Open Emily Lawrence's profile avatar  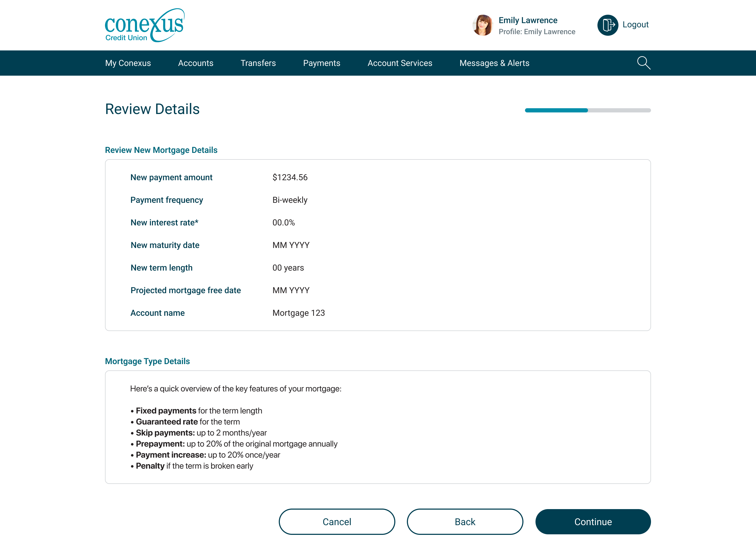click(x=482, y=25)
